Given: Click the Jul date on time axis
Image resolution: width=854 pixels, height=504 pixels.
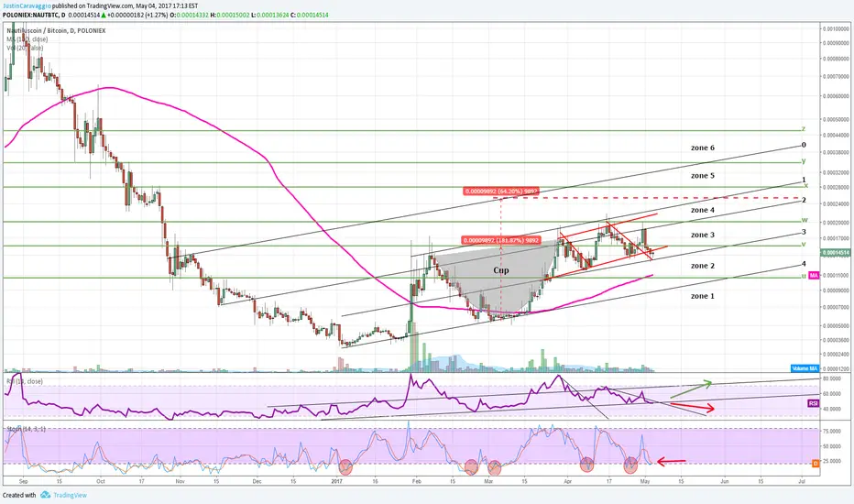Looking at the screenshot, I should point(802,482).
